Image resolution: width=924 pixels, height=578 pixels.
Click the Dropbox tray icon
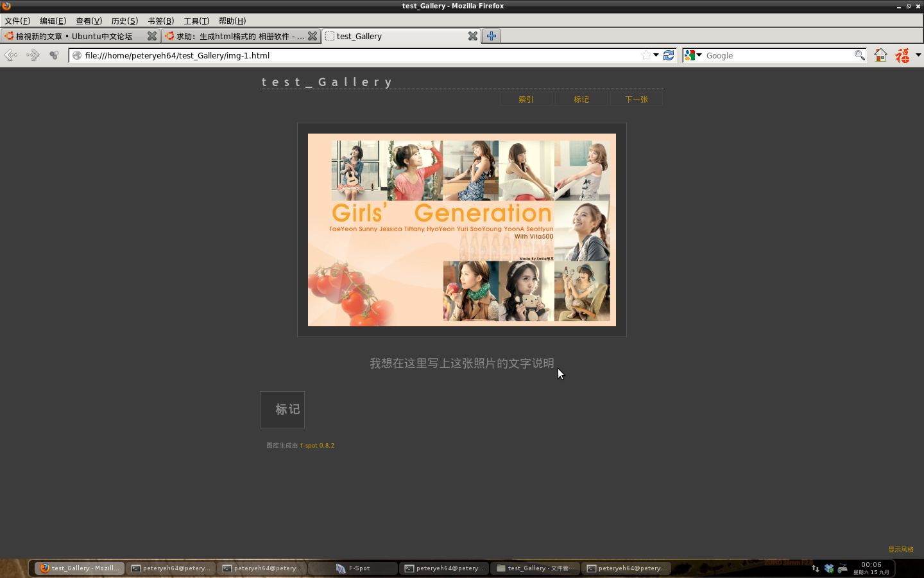point(829,568)
